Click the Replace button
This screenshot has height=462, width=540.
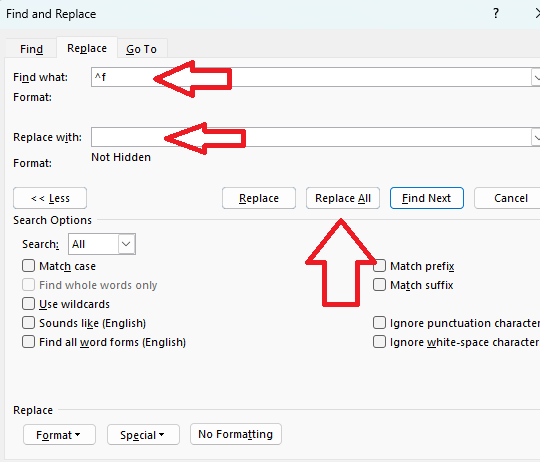[259, 198]
